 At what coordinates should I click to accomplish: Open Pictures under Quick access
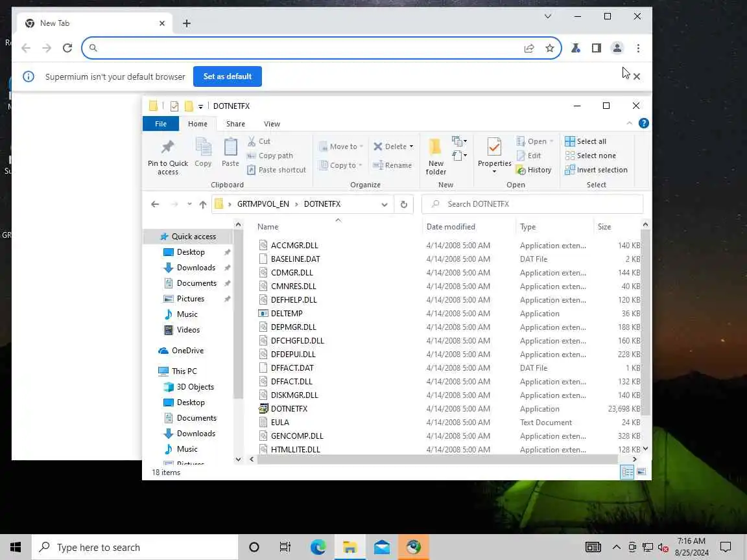pos(190,299)
